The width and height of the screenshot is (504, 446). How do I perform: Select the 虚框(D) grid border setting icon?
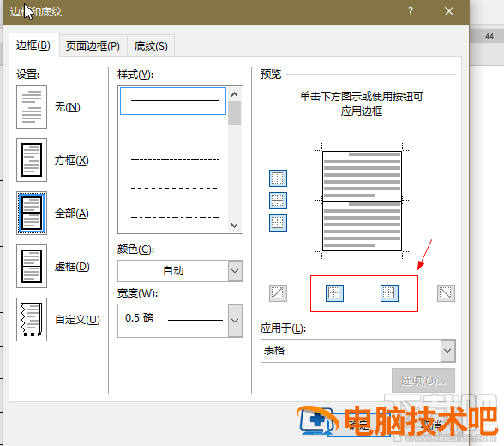(x=32, y=266)
